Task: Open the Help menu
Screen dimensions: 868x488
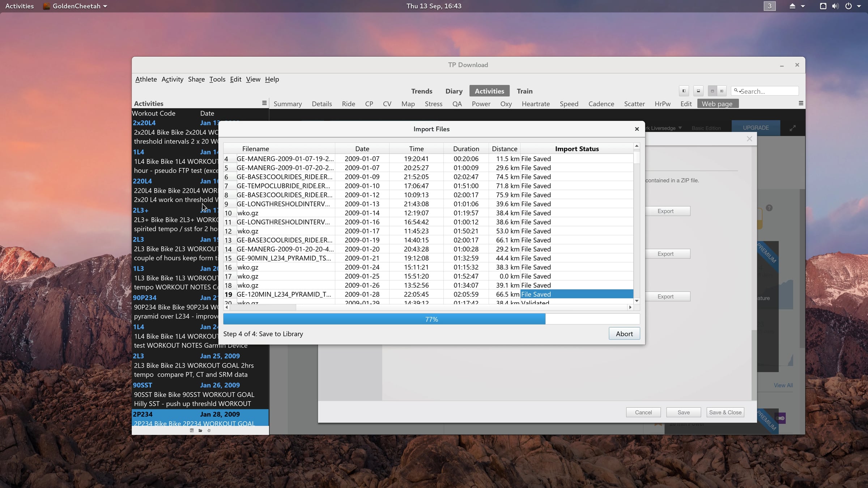Action: [272, 79]
